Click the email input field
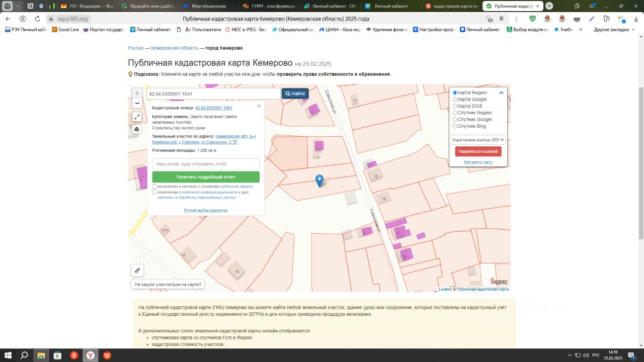The height and width of the screenshot is (362, 644). [206, 164]
